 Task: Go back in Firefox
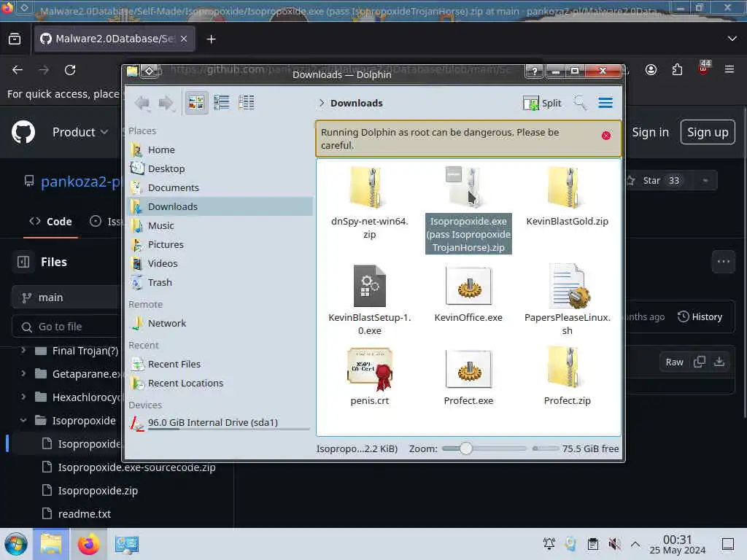(18, 70)
